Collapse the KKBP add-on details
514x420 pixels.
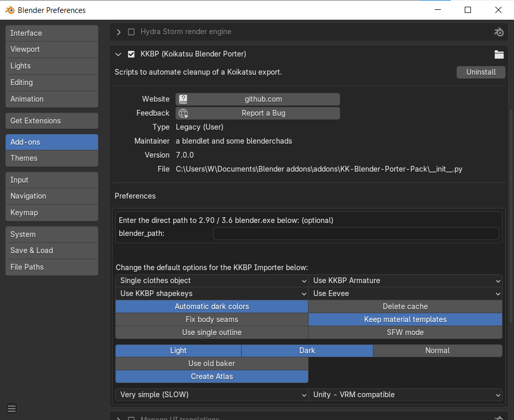118,54
